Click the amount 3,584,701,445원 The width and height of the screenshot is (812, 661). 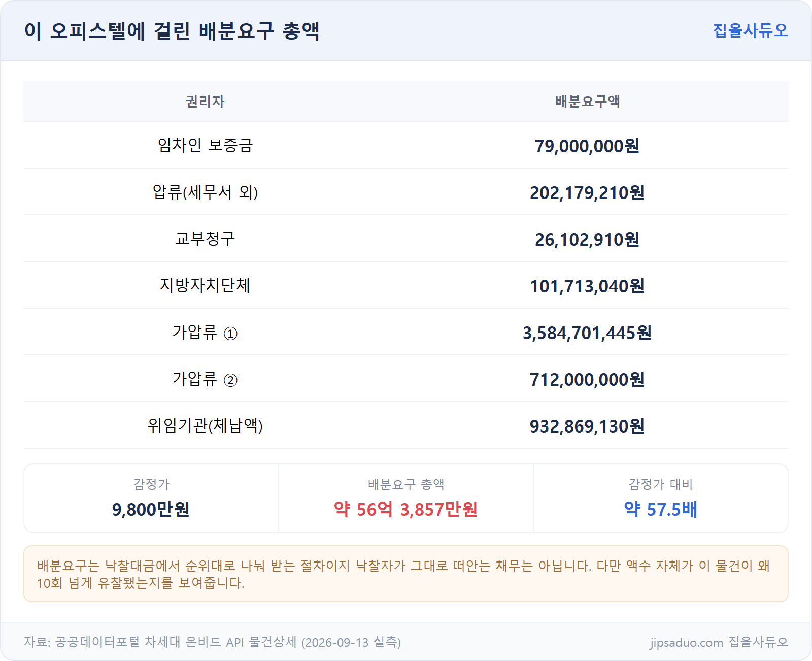point(587,333)
